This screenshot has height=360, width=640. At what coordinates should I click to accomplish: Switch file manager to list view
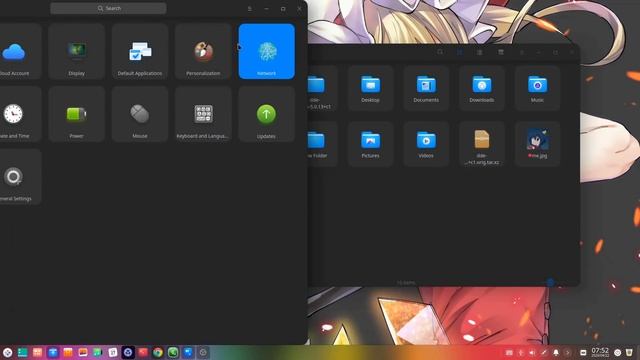tap(480, 52)
